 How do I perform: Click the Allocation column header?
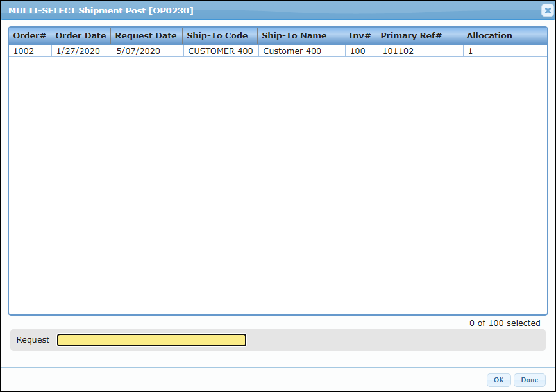coord(489,36)
